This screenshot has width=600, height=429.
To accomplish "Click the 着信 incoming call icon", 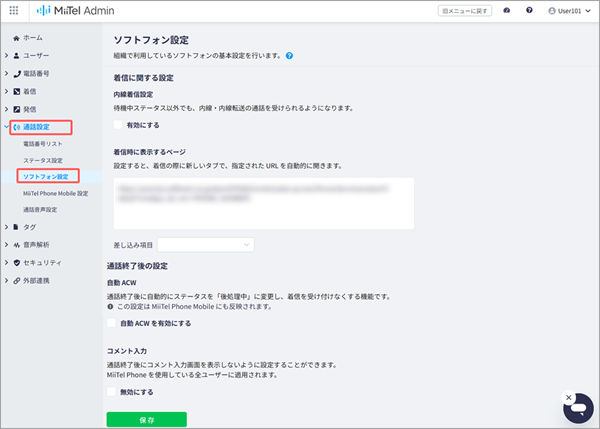I will 17,91.
